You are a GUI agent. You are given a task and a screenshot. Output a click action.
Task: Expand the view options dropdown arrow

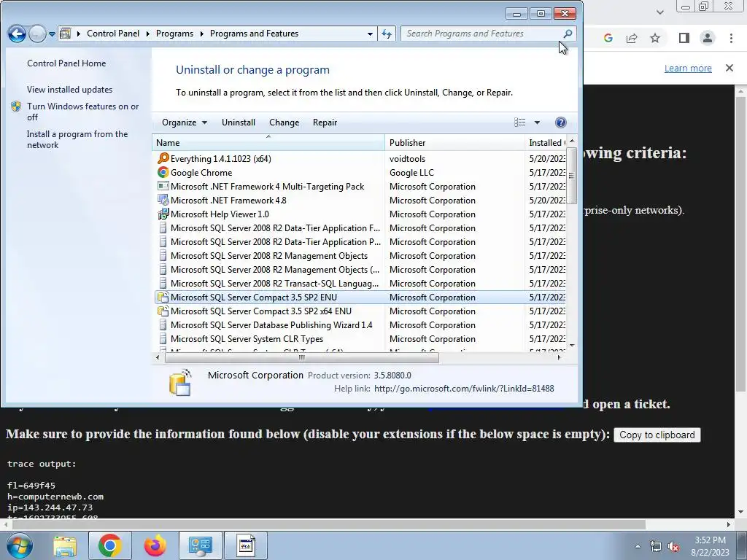(537, 122)
